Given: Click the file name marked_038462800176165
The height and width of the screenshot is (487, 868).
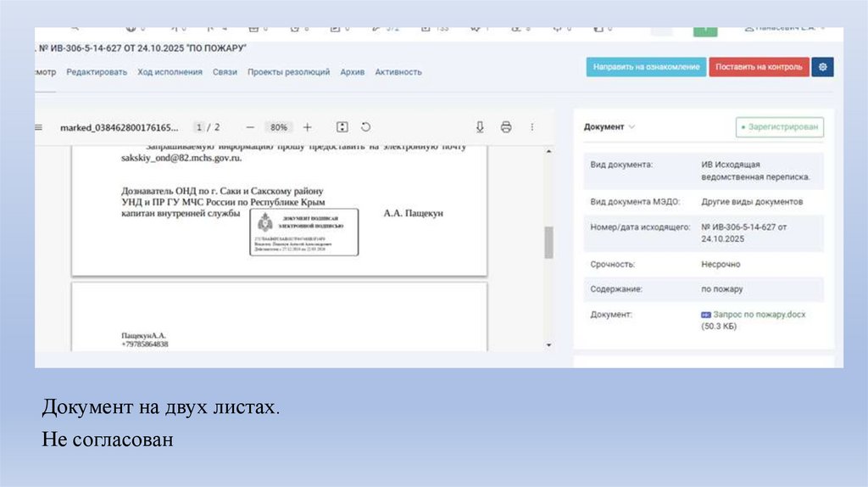Looking at the screenshot, I should pyautogui.click(x=120, y=128).
